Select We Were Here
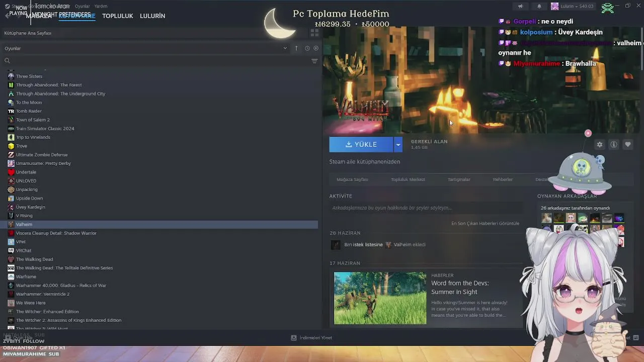 31,303
